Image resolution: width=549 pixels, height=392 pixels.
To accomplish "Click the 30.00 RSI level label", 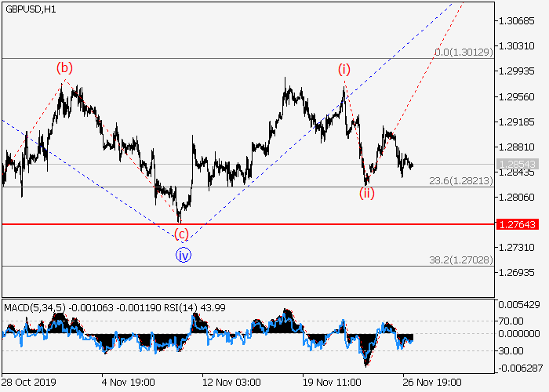I will point(511,350).
